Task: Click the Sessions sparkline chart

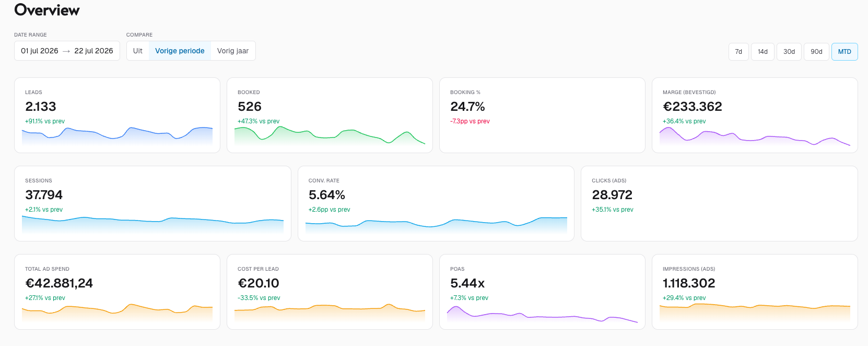Action: pos(153,224)
